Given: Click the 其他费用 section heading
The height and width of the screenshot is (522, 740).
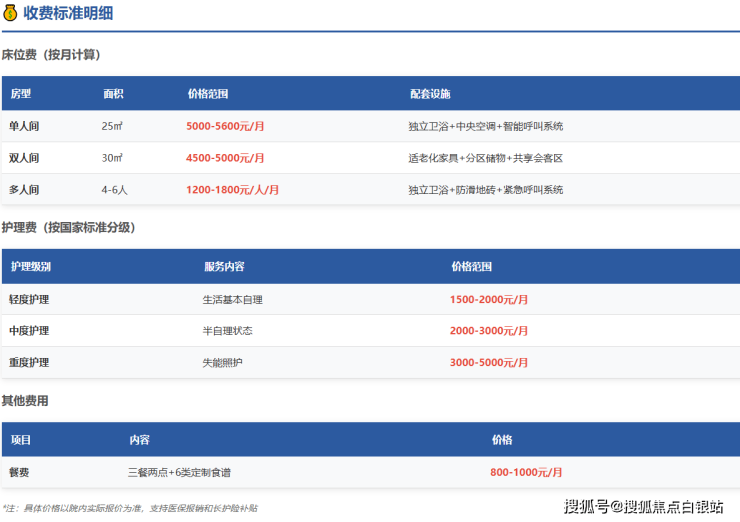Looking at the screenshot, I should [25, 400].
